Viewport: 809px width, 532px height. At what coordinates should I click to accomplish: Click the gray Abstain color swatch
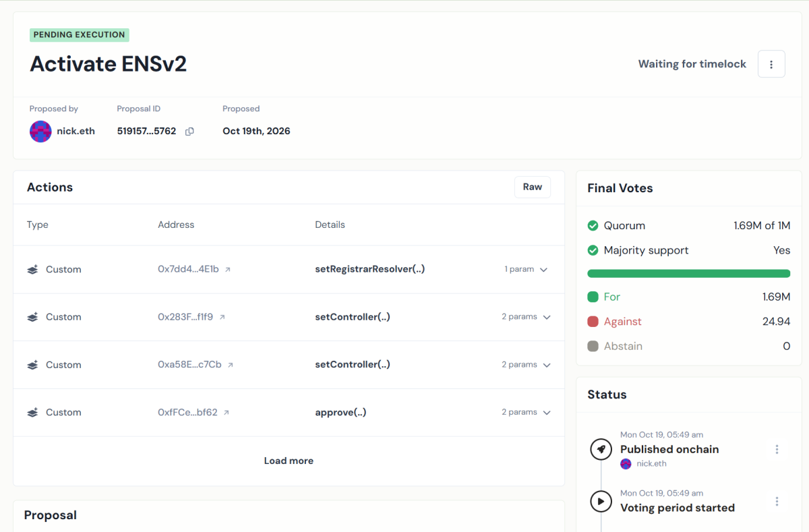pyautogui.click(x=593, y=347)
